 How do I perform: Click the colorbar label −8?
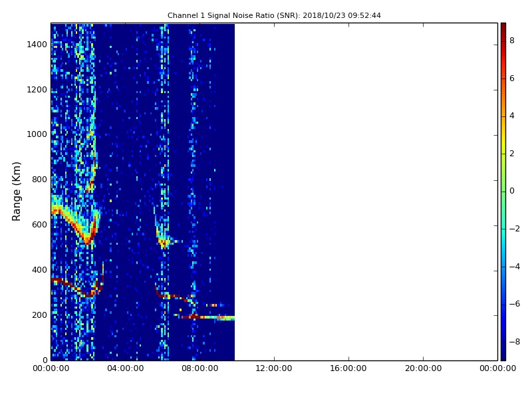pyautogui.click(x=515, y=342)
